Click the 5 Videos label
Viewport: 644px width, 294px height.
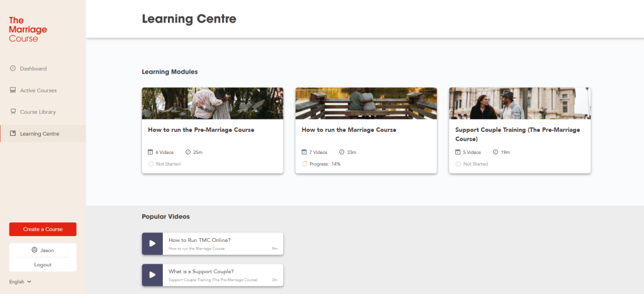click(472, 152)
